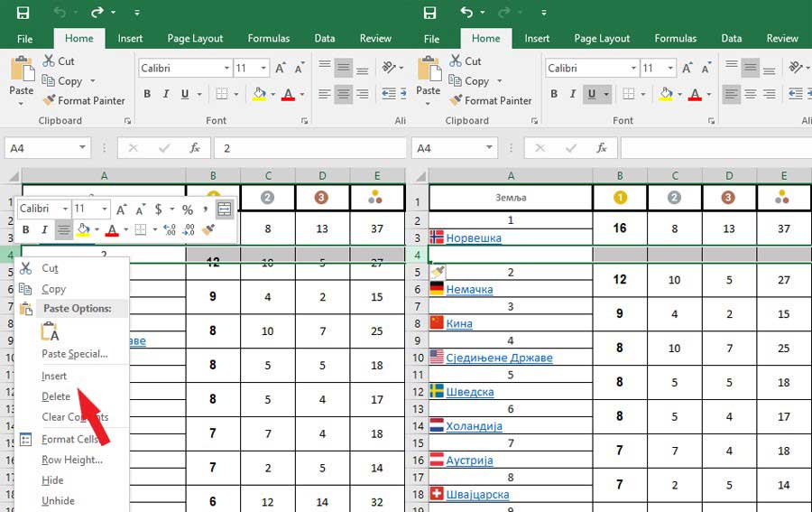812x512 pixels.
Task: Toggle Underline in right ribbon
Action: pyautogui.click(x=591, y=94)
